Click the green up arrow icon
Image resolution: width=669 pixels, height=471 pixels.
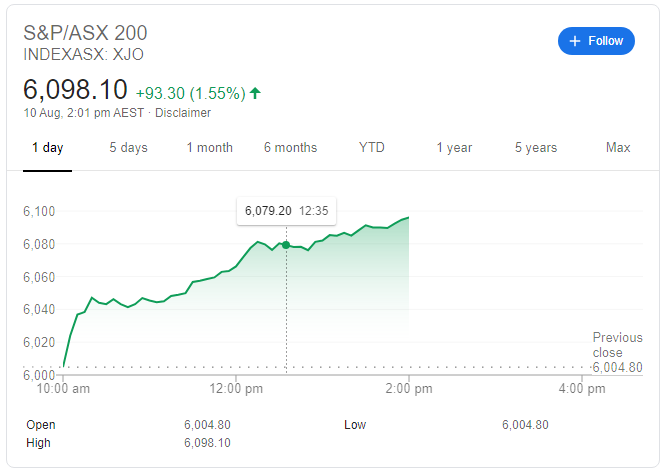[x=256, y=93]
